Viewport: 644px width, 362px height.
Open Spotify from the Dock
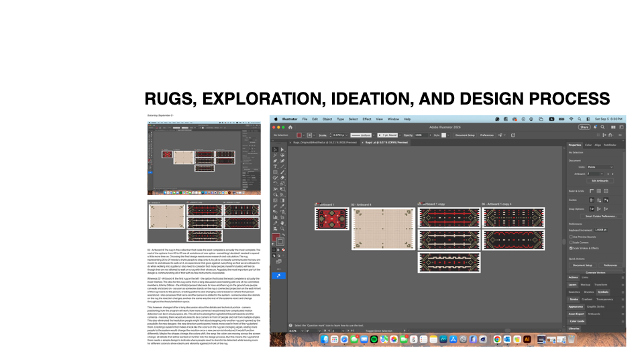point(374,339)
